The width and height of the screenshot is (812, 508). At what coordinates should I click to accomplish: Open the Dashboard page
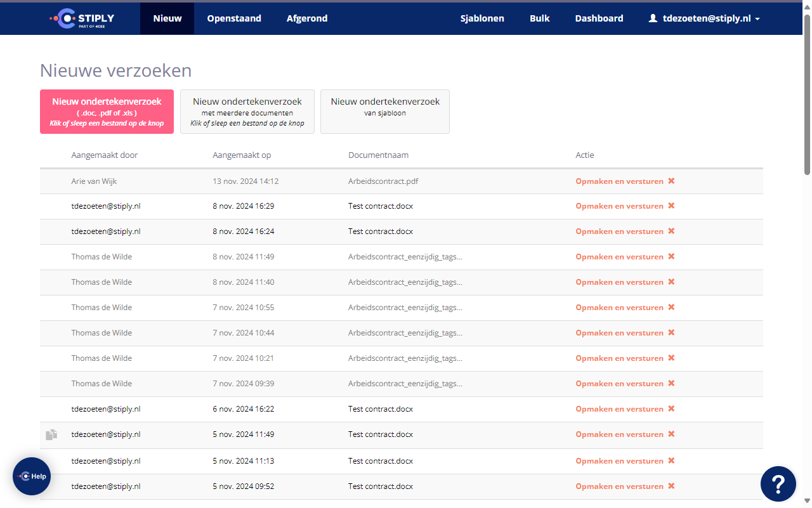(x=599, y=18)
